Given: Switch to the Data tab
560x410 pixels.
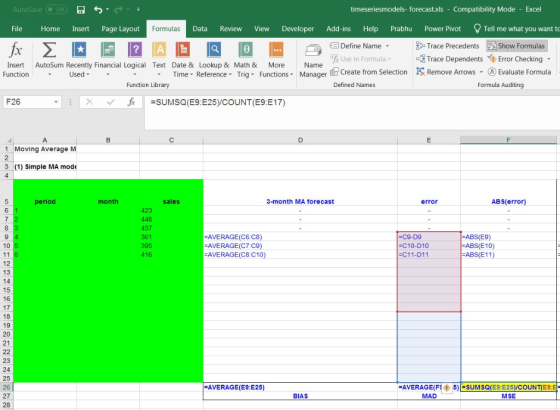Looking at the screenshot, I should click(x=200, y=29).
